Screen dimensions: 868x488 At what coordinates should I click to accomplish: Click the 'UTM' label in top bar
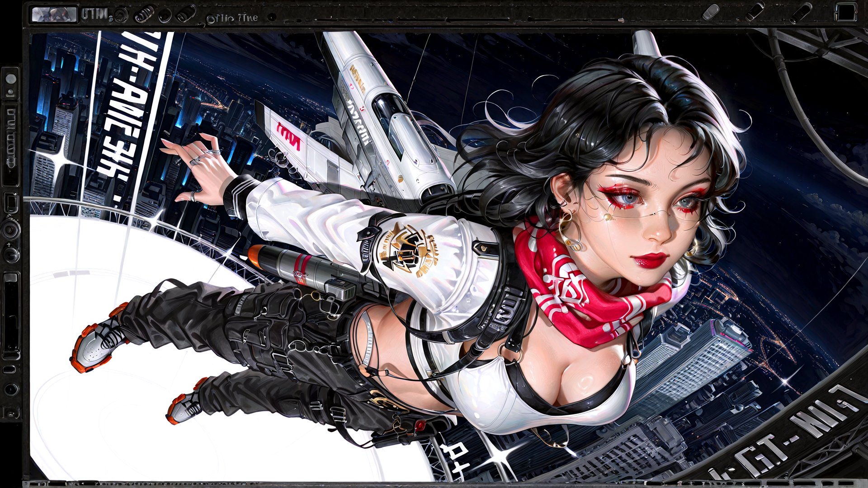(95, 14)
